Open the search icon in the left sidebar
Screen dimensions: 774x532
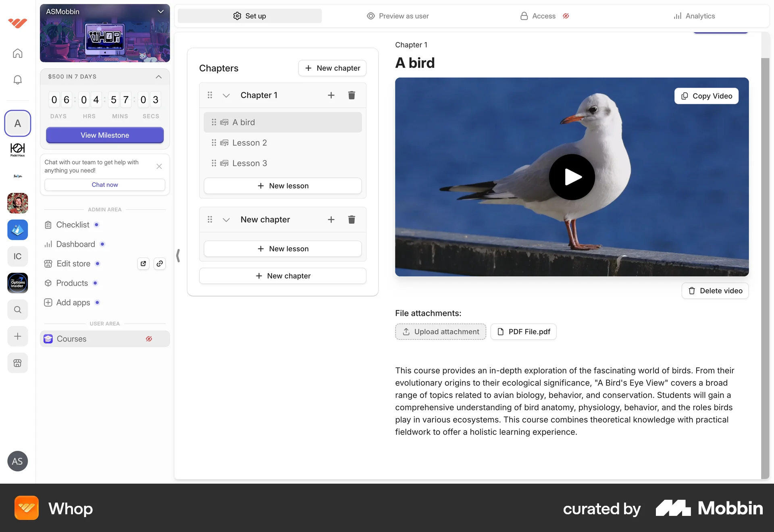(x=17, y=310)
